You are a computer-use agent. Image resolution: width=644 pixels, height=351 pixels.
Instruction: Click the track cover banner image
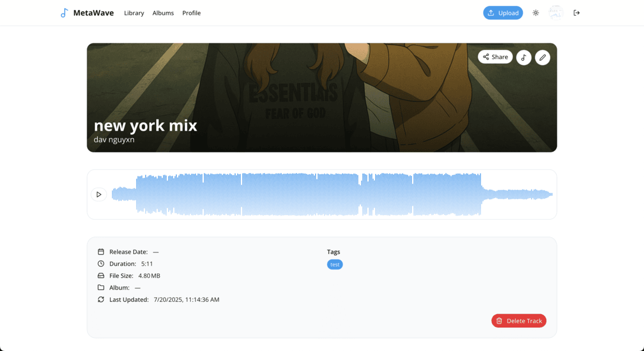321,97
